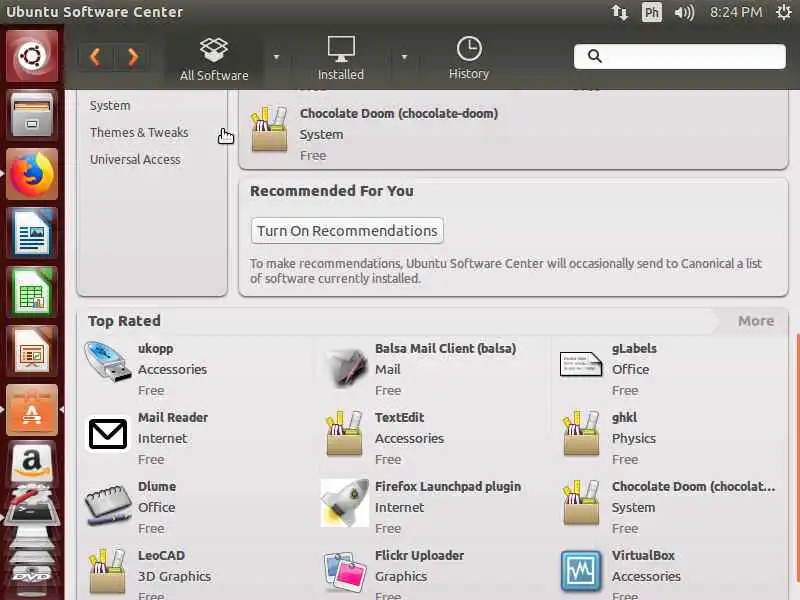The width and height of the screenshot is (800, 600).
Task: Click the TextEdit title text
Action: pos(399,417)
